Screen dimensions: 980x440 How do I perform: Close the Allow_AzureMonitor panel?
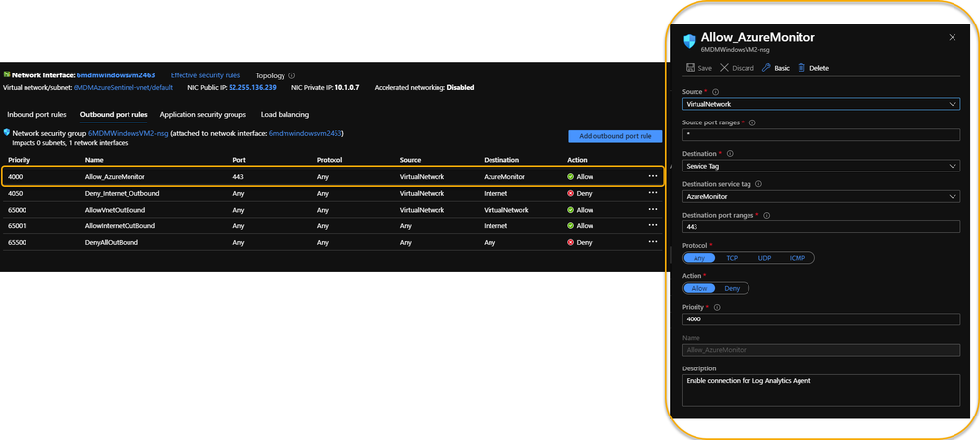click(952, 37)
